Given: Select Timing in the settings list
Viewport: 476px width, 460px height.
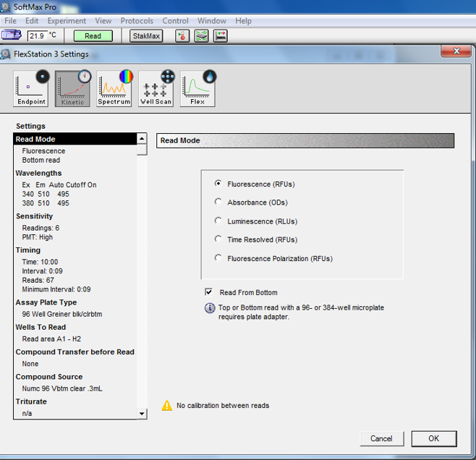Looking at the screenshot, I should (x=28, y=250).
